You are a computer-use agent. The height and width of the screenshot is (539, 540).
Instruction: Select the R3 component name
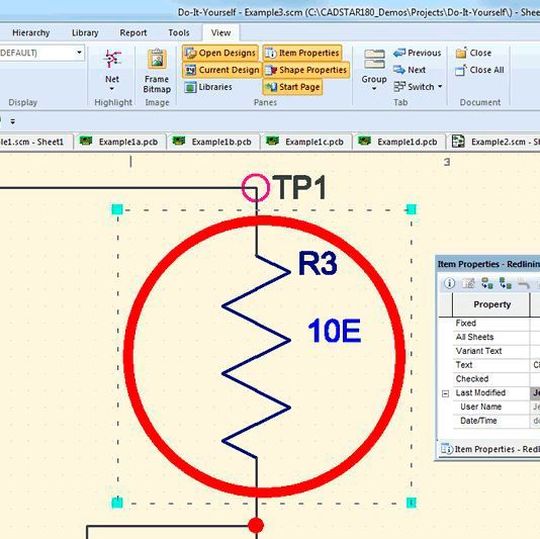point(317,263)
